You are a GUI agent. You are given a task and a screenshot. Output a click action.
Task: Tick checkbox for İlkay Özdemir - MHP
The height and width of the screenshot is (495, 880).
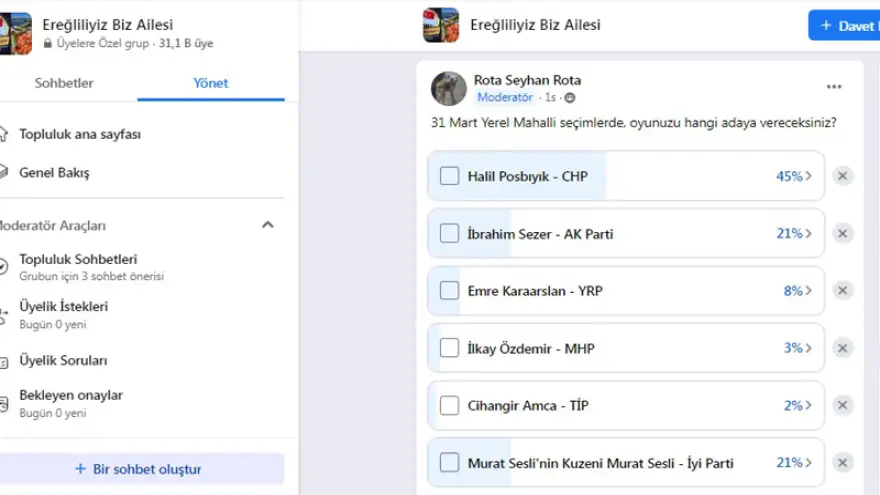click(449, 348)
